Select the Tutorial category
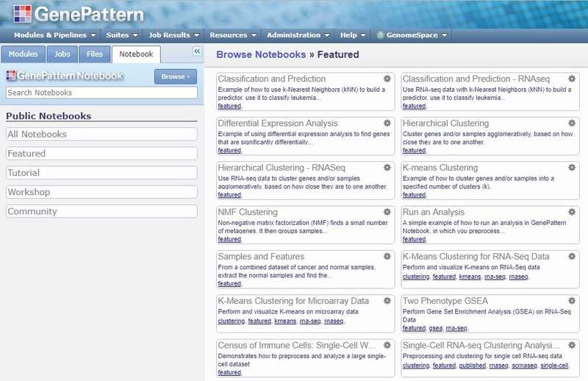This screenshot has height=381, width=588. (x=101, y=173)
